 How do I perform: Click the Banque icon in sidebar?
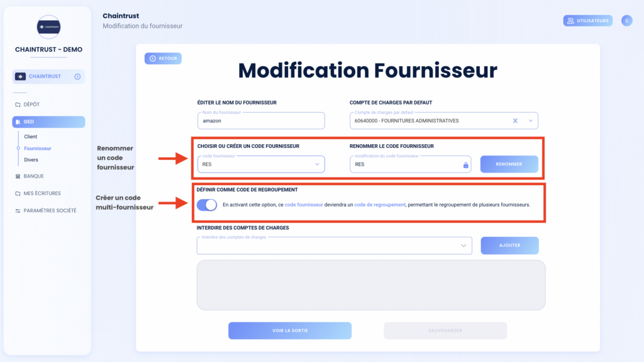point(18,176)
